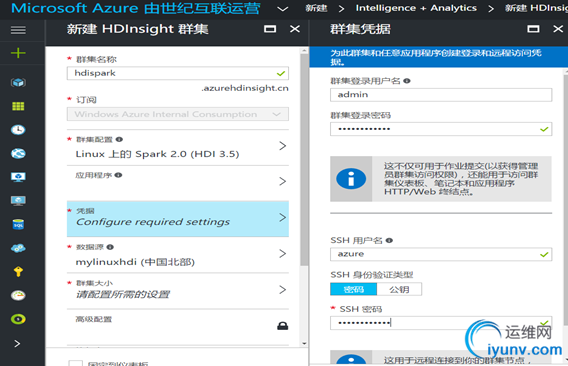Maximize the 群集凭据 blade
This screenshot has width=568, height=366.
point(533,29)
